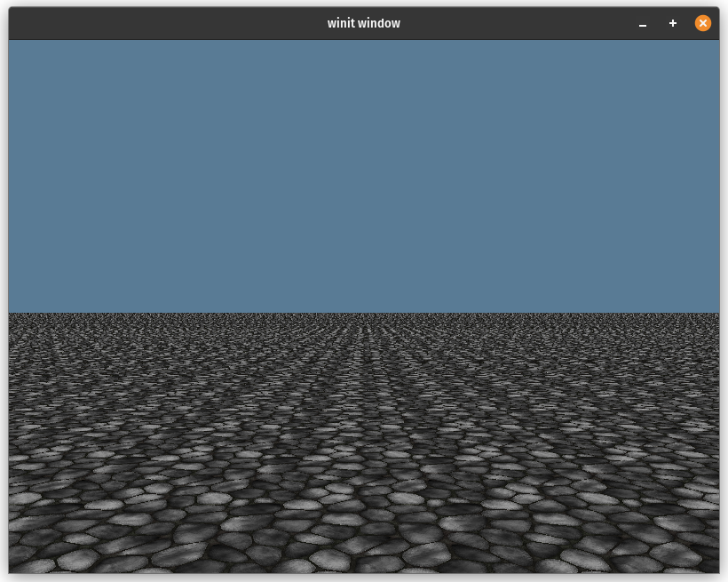Click the orange close button
The height and width of the screenshot is (582, 728).
click(x=703, y=23)
